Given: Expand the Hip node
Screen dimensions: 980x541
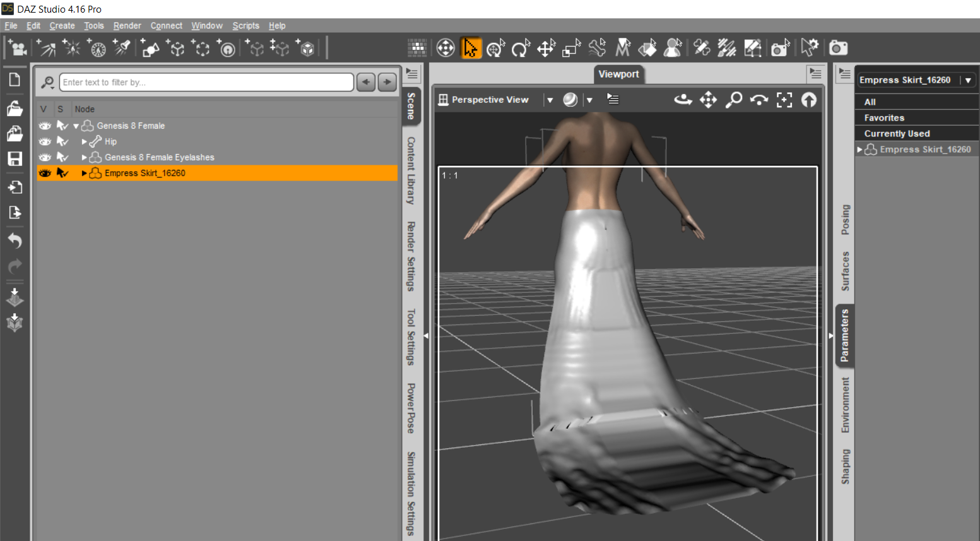Looking at the screenshot, I should (85, 141).
